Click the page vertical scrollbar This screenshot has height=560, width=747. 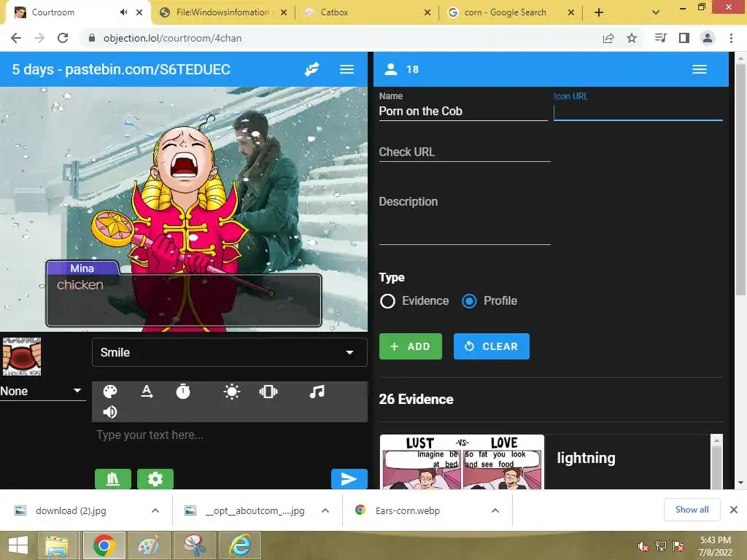tap(740, 181)
